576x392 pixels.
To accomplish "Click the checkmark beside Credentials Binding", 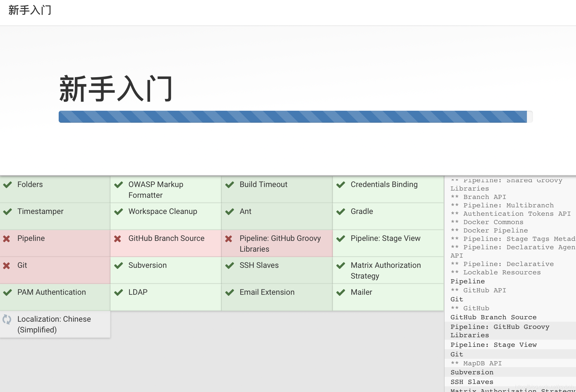I will (x=341, y=185).
